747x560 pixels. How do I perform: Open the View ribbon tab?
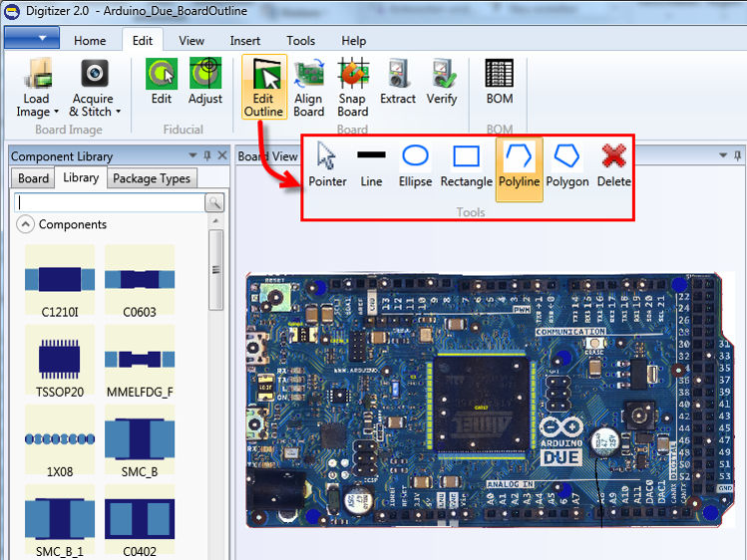tap(191, 41)
